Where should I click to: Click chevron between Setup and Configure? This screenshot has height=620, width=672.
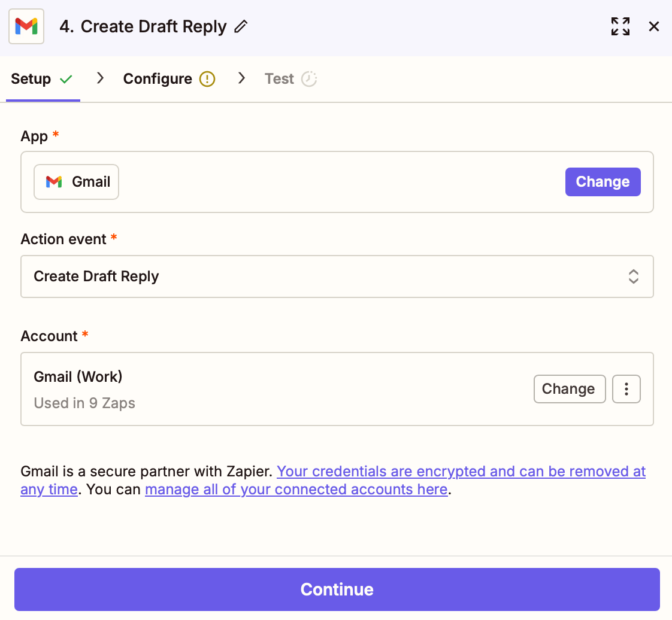pyautogui.click(x=100, y=78)
